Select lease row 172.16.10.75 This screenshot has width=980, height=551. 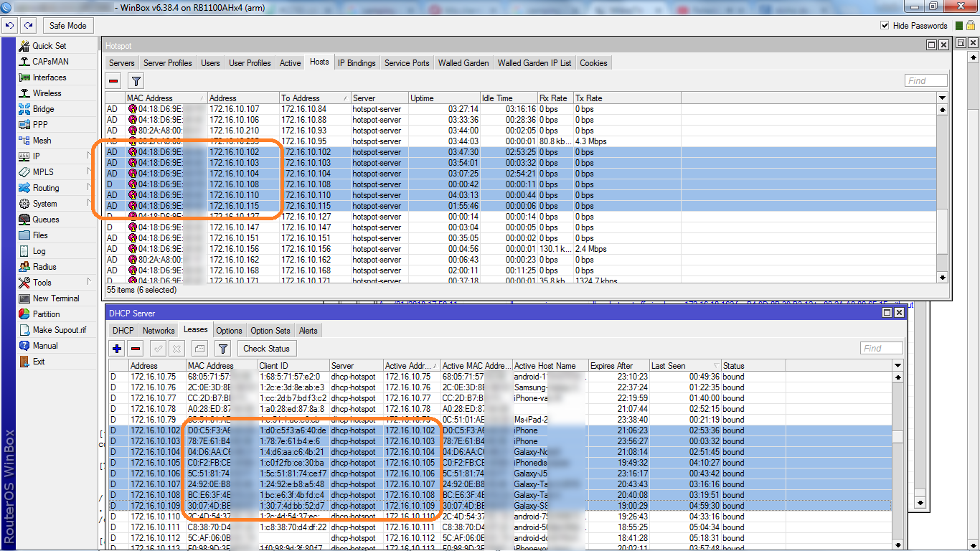(x=501, y=377)
